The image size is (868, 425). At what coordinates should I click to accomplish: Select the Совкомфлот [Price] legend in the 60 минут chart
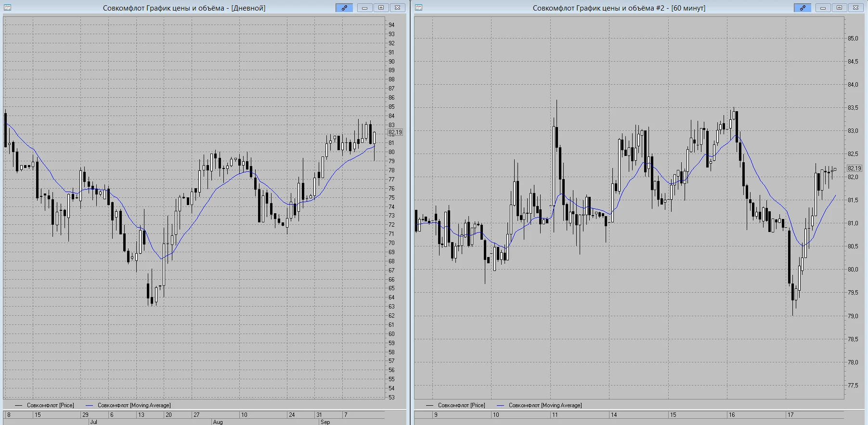[456, 405]
